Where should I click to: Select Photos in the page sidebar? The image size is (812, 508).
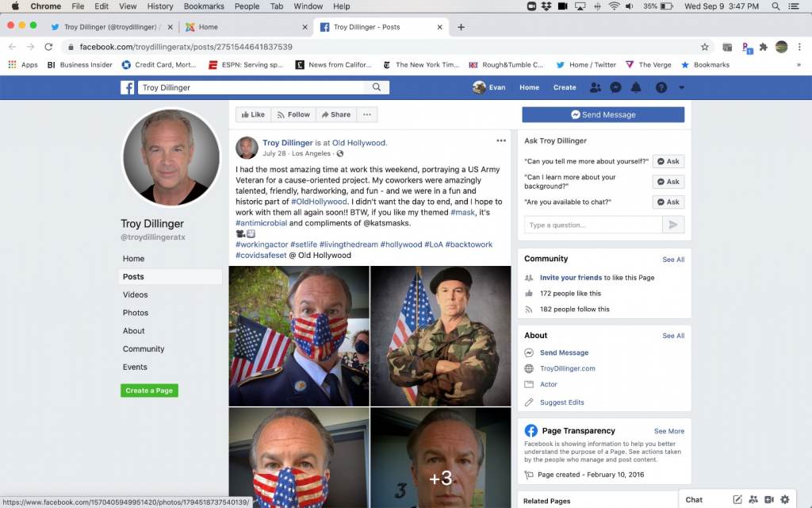136,313
